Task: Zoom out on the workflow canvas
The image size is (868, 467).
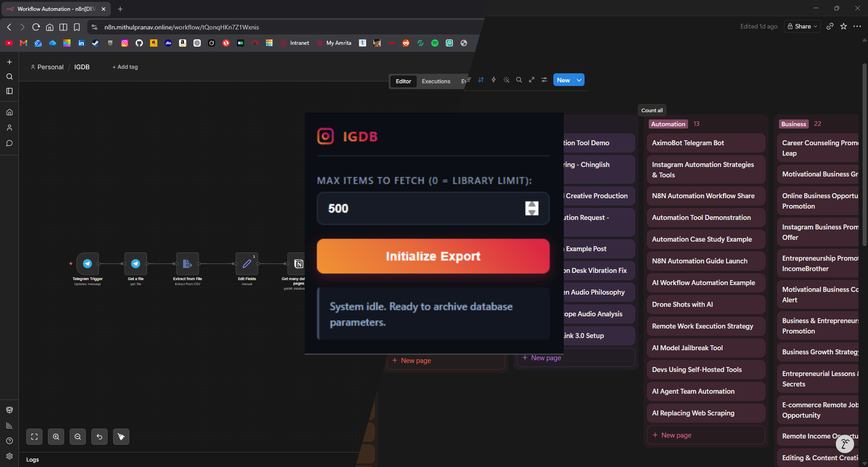Action: tap(78, 437)
